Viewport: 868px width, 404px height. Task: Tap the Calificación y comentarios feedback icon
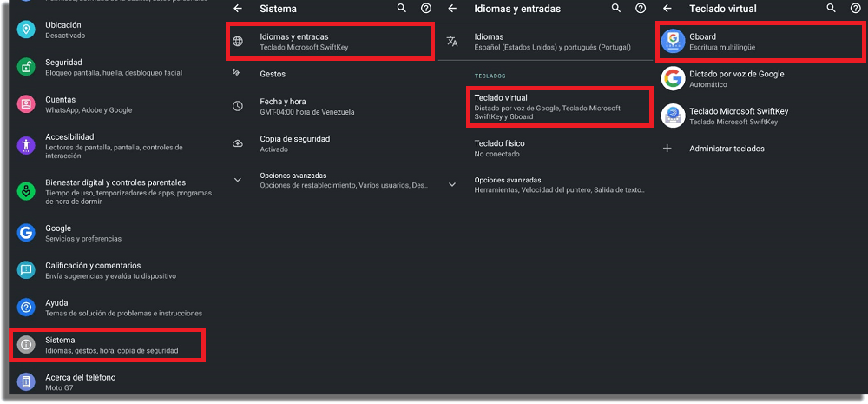(26, 270)
